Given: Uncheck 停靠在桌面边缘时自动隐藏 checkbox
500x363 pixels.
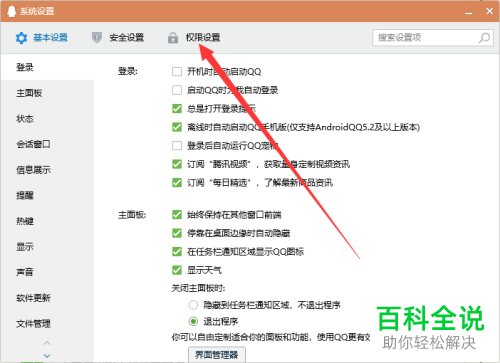Looking at the screenshot, I should tap(177, 233).
